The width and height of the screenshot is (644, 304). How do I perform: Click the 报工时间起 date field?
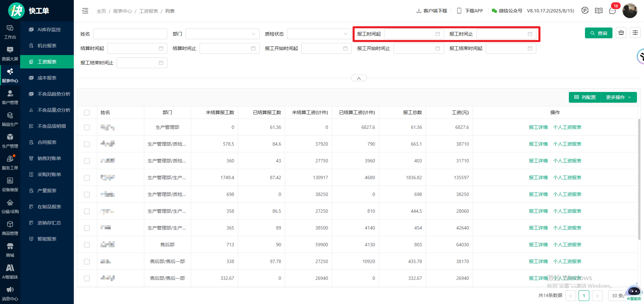click(413, 34)
